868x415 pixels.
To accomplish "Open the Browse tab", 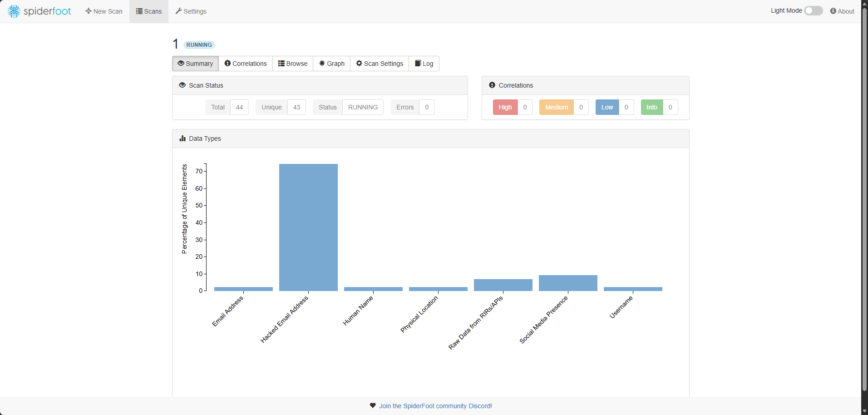I will pos(293,64).
